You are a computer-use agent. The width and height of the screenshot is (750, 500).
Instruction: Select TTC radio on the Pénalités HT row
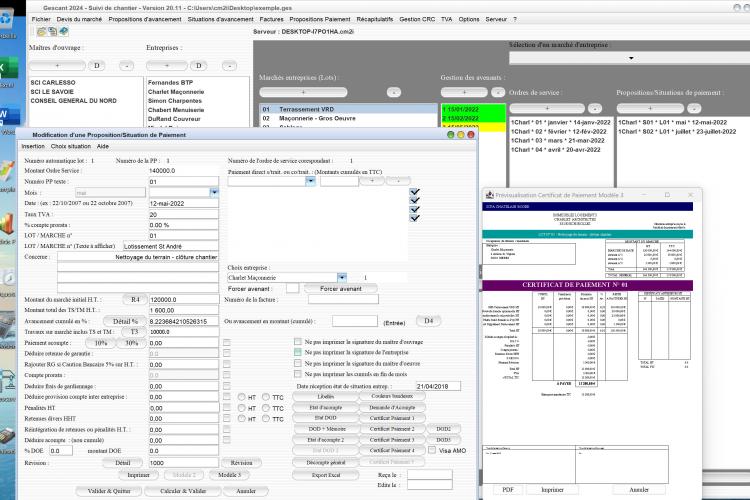coord(266,408)
